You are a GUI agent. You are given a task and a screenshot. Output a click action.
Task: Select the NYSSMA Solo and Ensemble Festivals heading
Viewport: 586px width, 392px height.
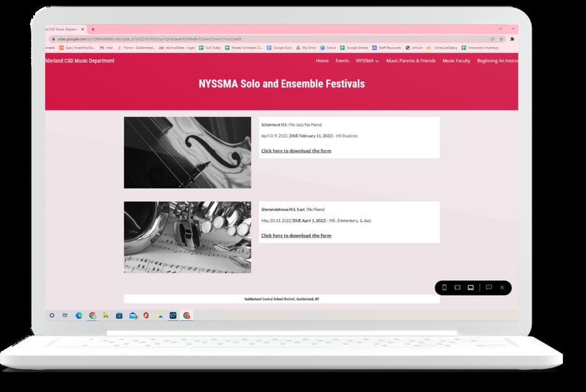pyautogui.click(x=282, y=84)
